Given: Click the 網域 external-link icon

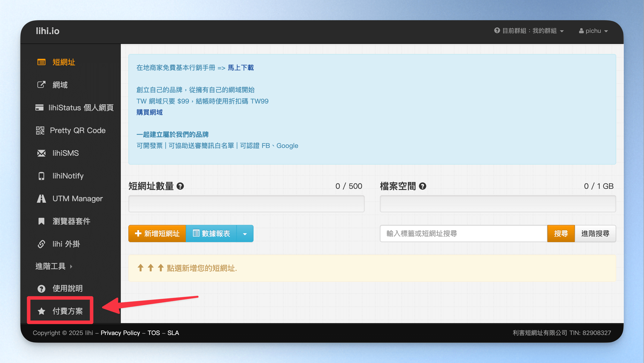Looking at the screenshot, I should point(41,85).
